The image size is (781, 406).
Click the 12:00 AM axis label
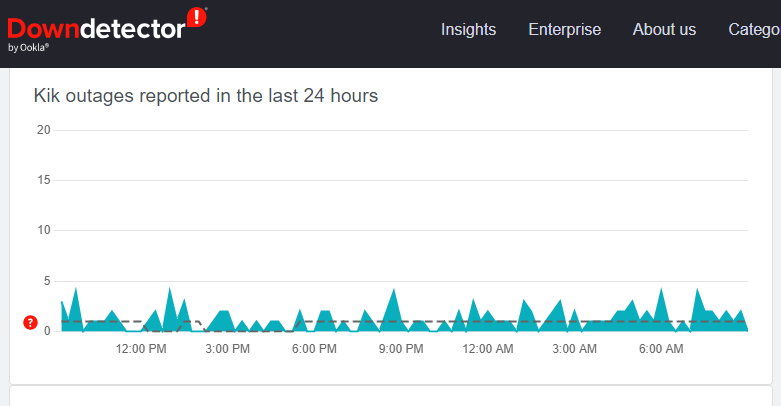(x=488, y=349)
